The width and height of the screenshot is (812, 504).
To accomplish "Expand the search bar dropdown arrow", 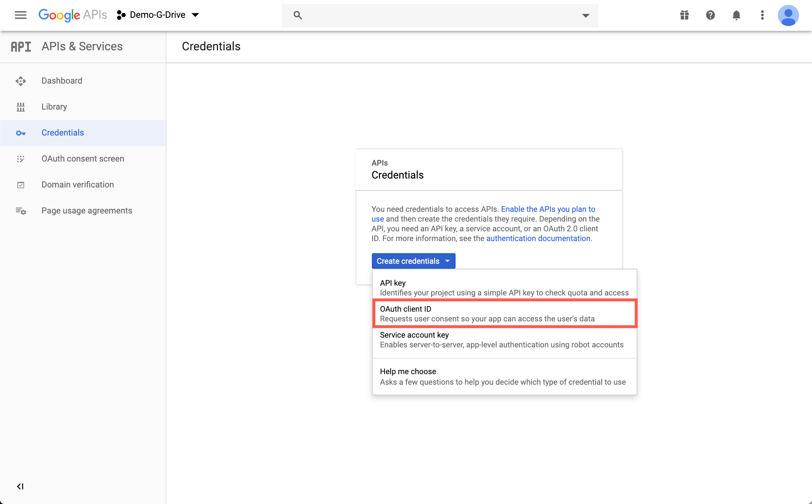I will click(x=585, y=15).
